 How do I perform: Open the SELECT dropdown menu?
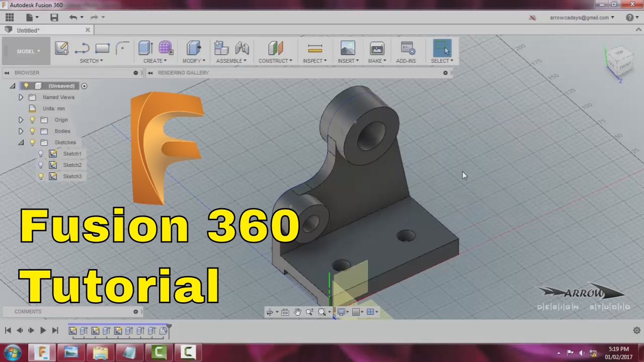442,61
